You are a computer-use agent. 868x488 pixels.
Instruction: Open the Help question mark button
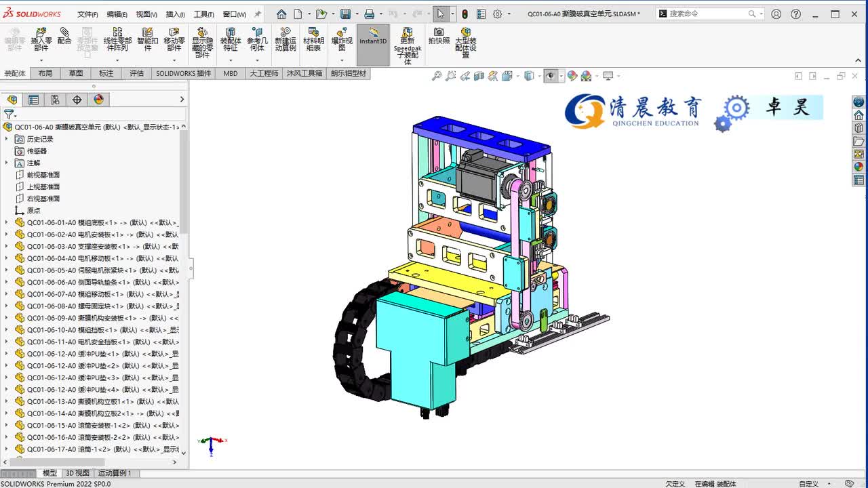(796, 14)
